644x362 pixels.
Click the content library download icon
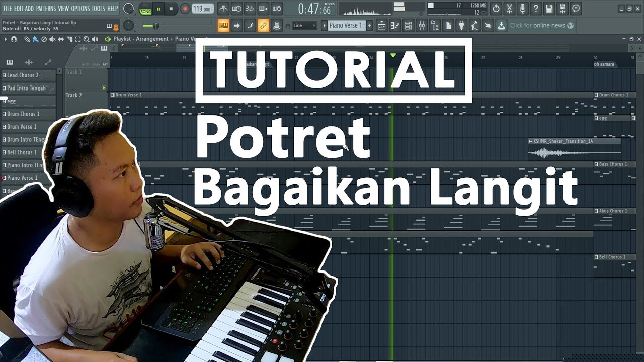point(501,26)
